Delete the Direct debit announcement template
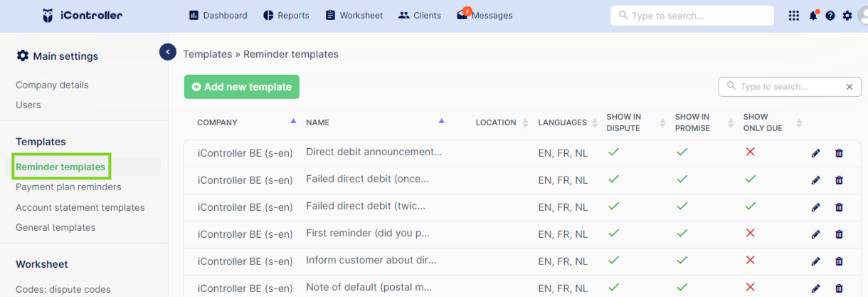Screen dimensions: 868x297 [x=839, y=153]
